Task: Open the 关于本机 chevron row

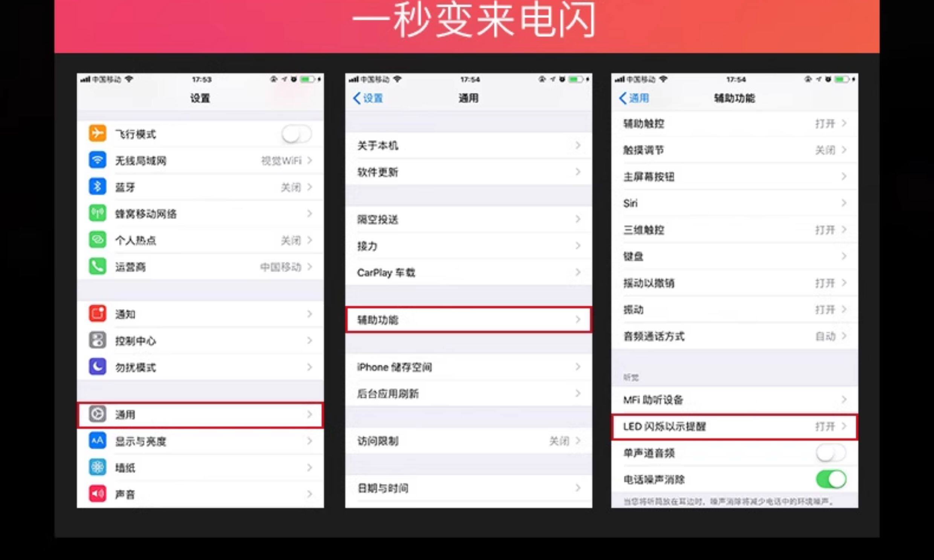Action: tap(578, 145)
